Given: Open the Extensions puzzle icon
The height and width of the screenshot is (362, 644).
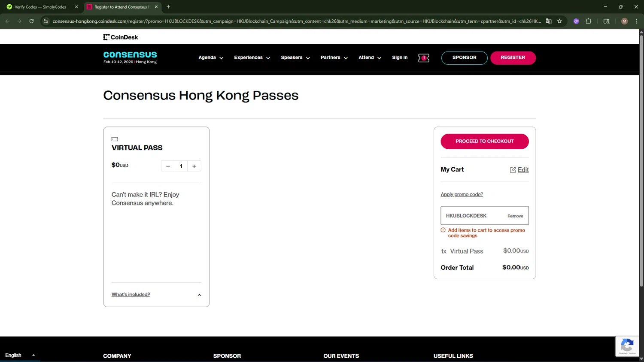Looking at the screenshot, I should (589, 21).
